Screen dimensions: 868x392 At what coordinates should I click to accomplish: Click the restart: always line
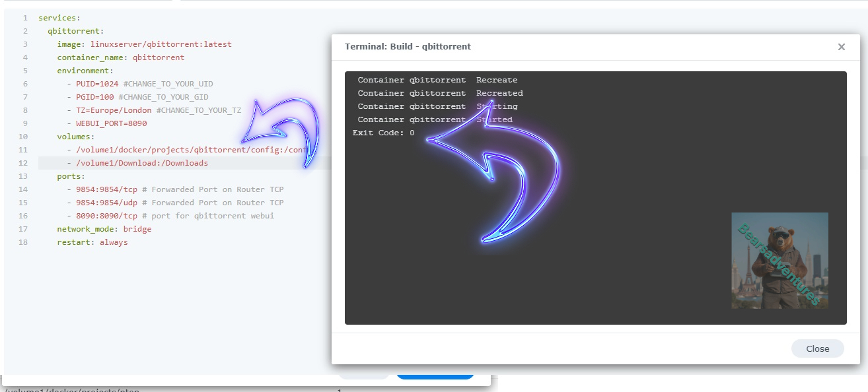click(92, 242)
